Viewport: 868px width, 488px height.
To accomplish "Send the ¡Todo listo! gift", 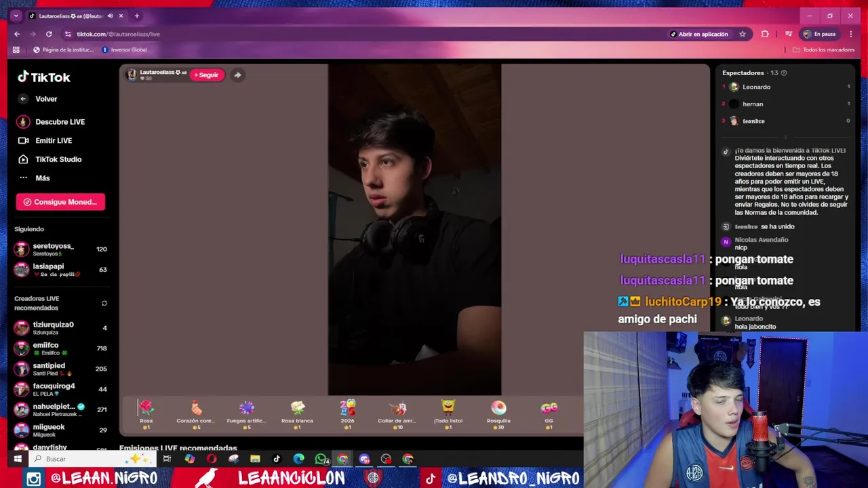I will click(448, 415).
